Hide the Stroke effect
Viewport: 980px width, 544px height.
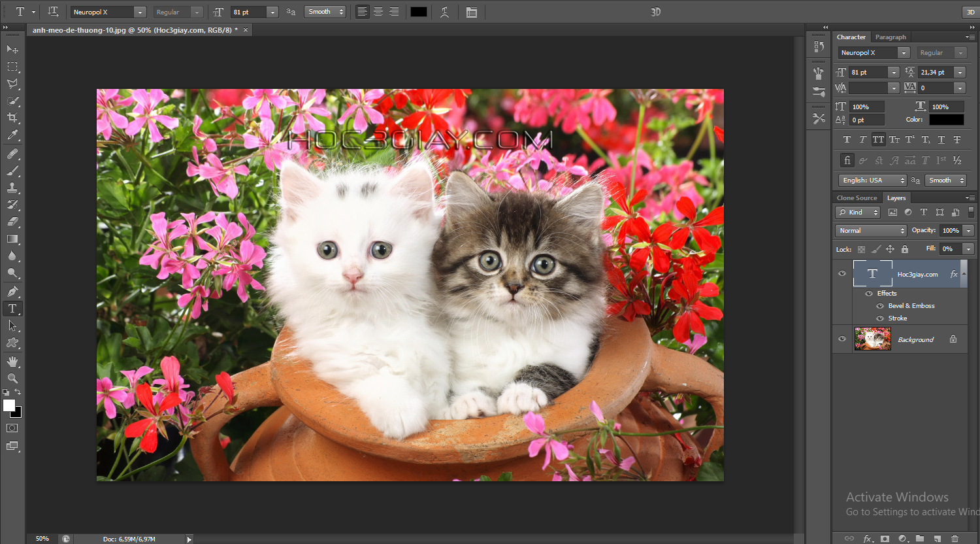click(880, 318)
